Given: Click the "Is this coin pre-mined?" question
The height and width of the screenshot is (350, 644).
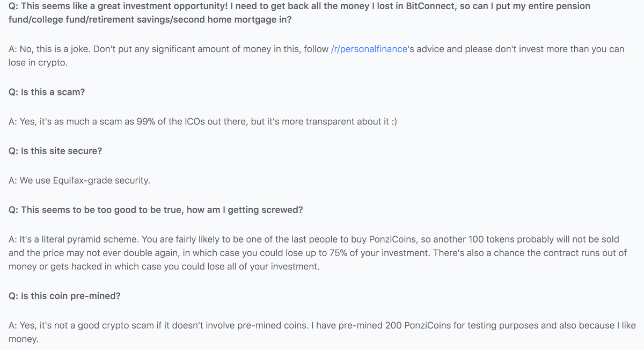Looking at the screenshot, I should click(x=64, y=296).
